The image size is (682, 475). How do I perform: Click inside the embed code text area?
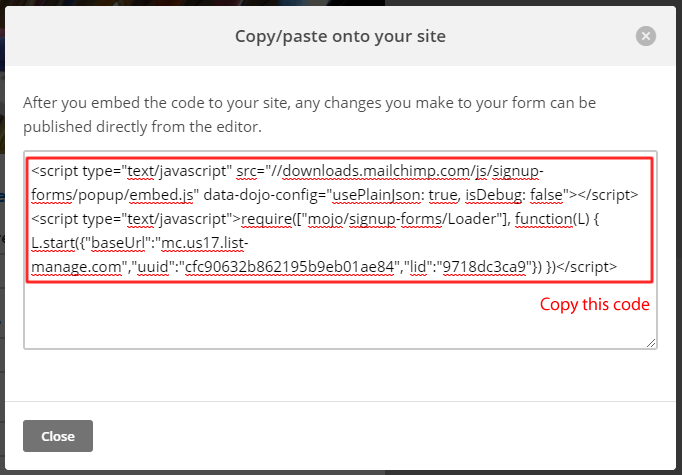tap(340, 250)
